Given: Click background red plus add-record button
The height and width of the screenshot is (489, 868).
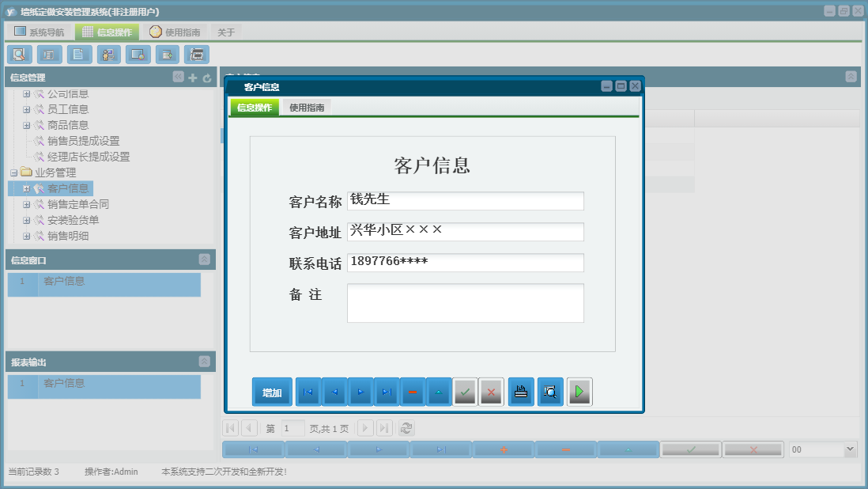Looking at the screenshot, I should pos(504,449).
